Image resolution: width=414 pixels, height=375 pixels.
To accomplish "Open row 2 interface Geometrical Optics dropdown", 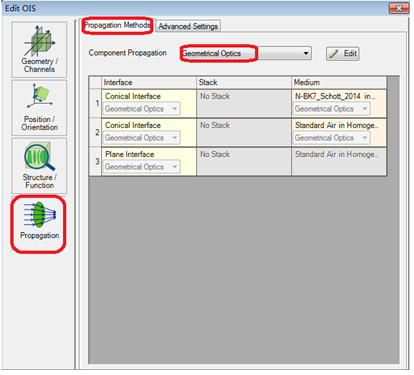I will click(142, 138).
